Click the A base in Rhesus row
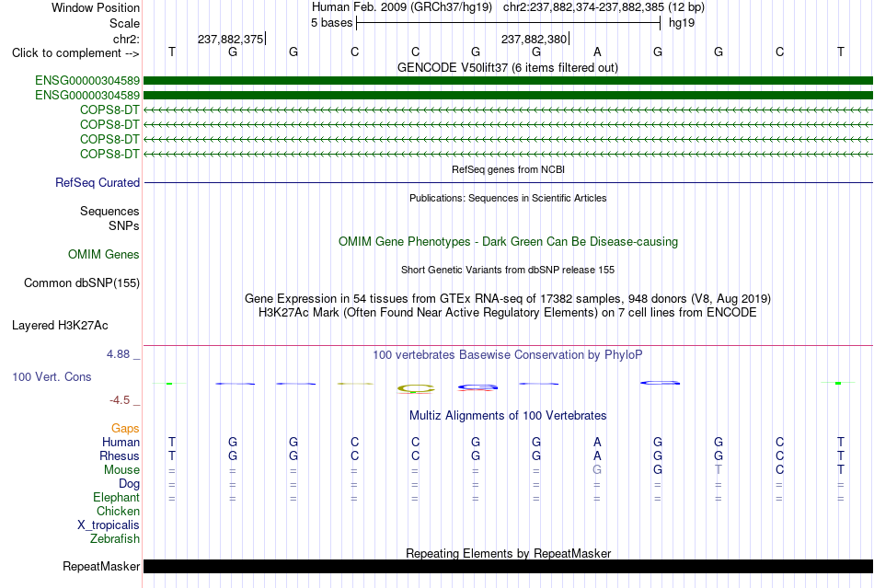This screenshot has width=874, height=588. pos(597,455)
